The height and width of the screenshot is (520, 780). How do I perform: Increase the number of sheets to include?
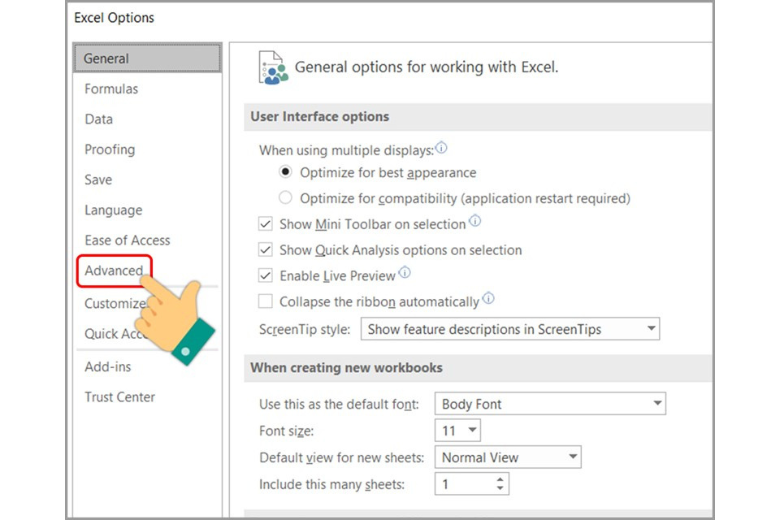500,479
